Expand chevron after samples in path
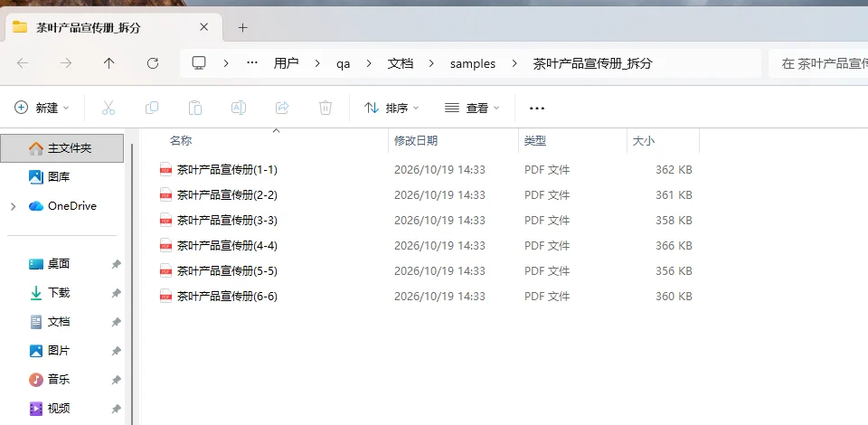This screenshot has height=425, width=868. [514, 63]
